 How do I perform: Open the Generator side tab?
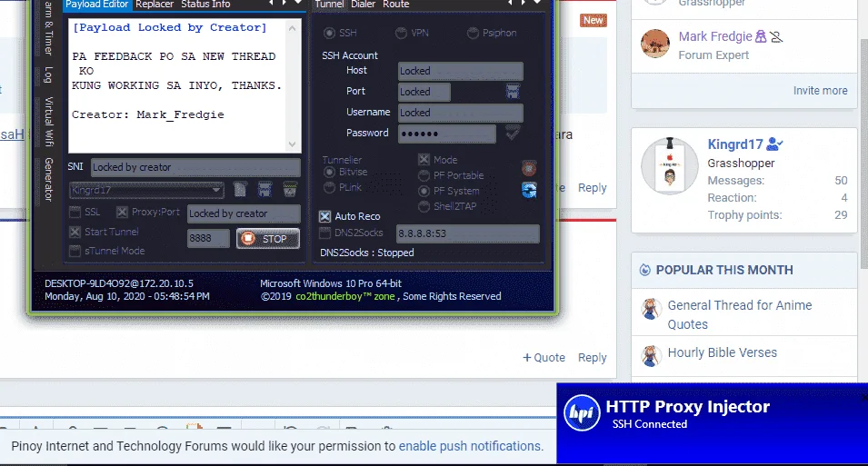click(x=48, y=179)
